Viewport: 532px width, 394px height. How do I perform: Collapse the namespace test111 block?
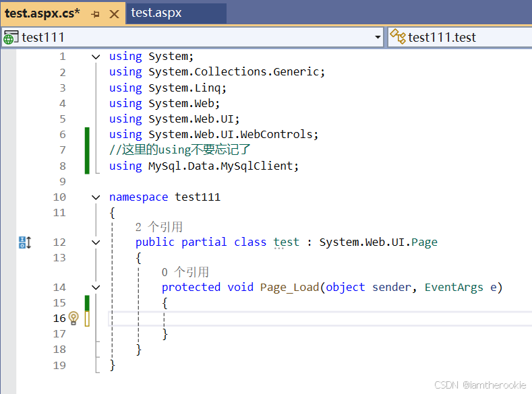(x=96, y=197)
